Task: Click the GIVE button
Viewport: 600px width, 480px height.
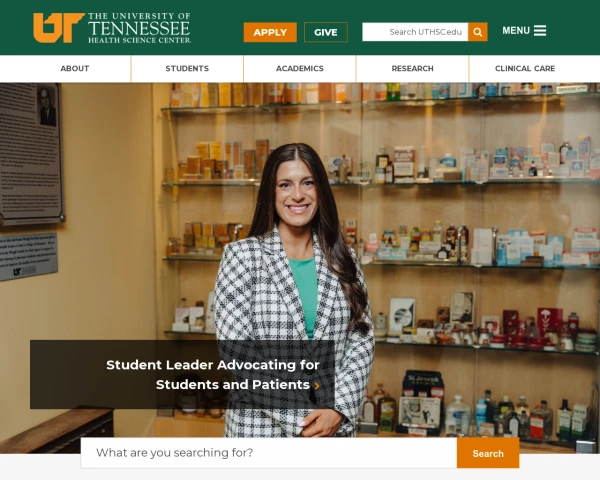Action: tap(326, 32)
